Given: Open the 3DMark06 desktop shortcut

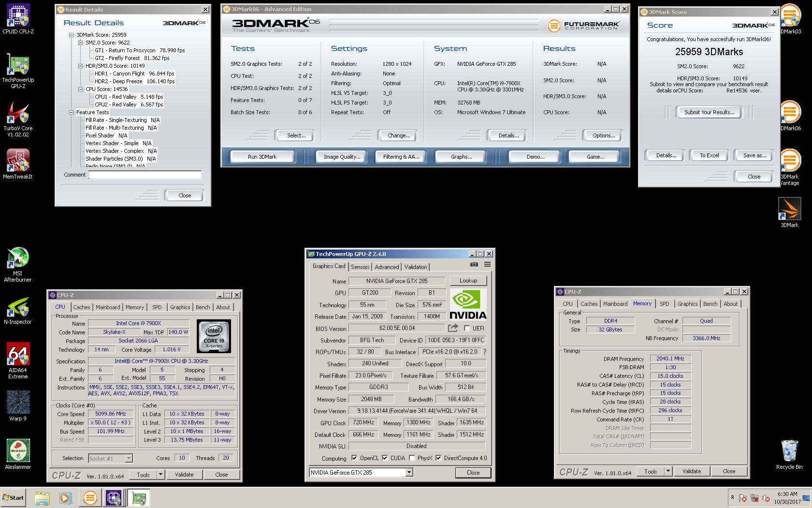Looking at the screenshot, I should (x=791, y=116).
